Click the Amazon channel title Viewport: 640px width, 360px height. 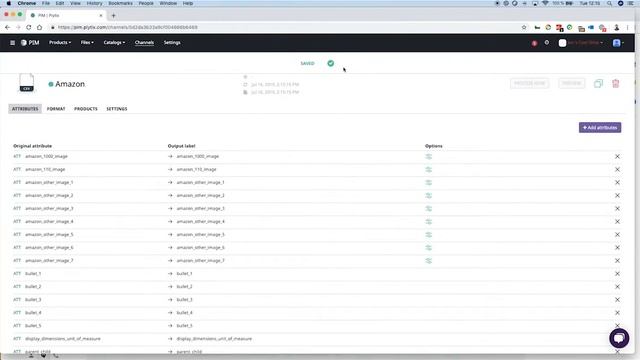70,84
